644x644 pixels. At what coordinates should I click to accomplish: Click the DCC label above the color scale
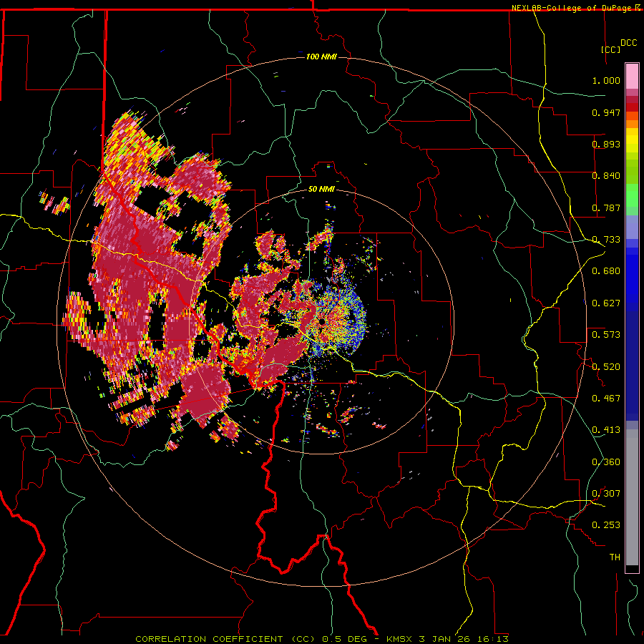click(629, 43)
